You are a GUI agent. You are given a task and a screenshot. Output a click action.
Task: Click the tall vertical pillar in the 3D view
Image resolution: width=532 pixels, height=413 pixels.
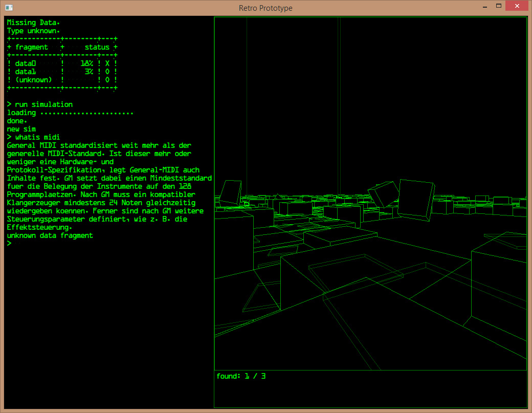(x=339, y=102)
